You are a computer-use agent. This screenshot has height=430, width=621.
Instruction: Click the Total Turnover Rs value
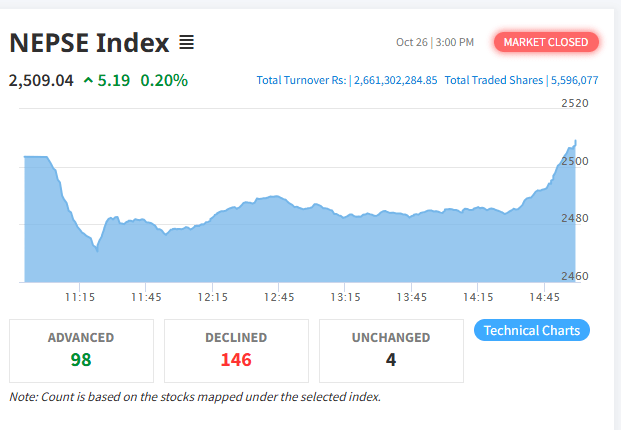(395, 80)
